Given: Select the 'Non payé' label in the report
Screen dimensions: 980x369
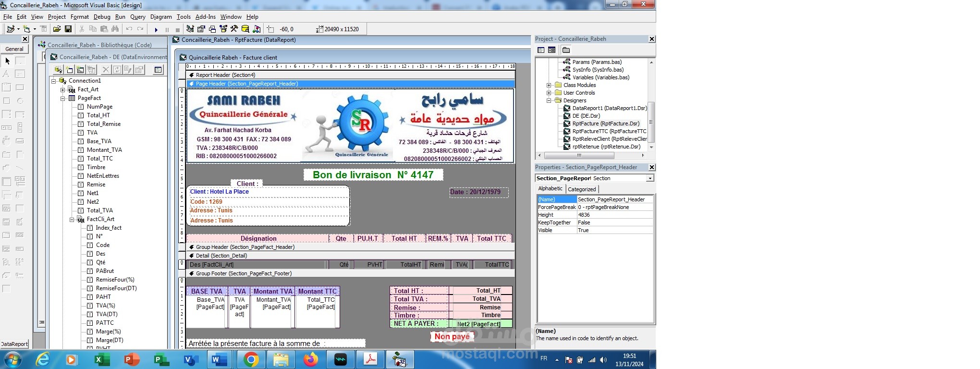Looking at the screenshot, I should [452, 336].
